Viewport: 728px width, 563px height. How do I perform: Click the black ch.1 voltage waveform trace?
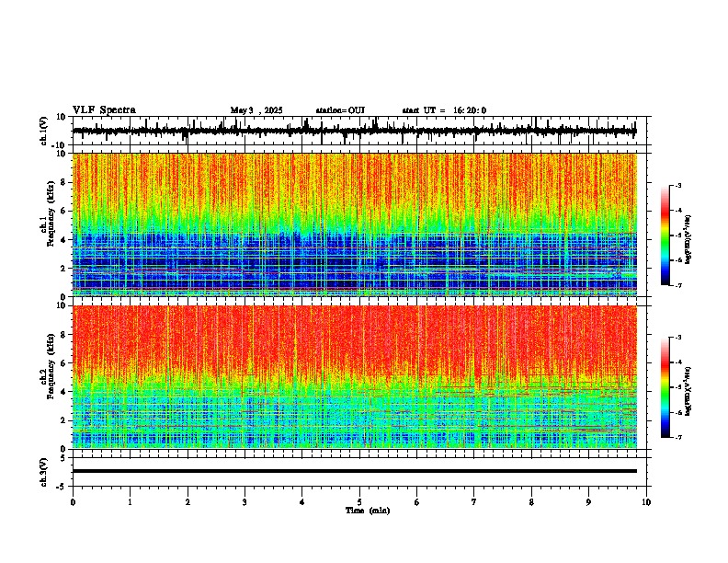point(354,131)
